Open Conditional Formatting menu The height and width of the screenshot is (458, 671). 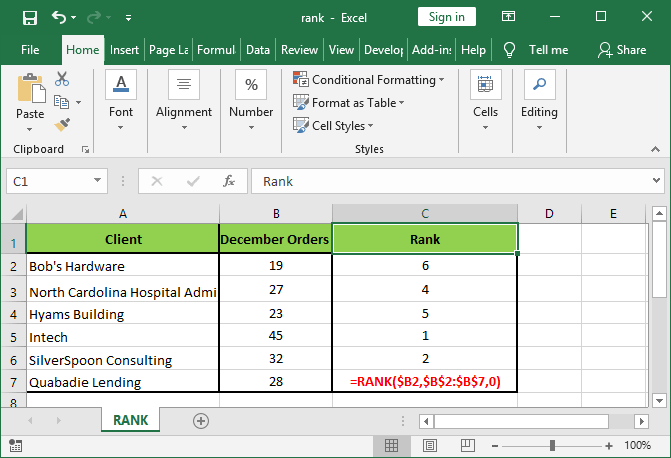pos(369,80)
